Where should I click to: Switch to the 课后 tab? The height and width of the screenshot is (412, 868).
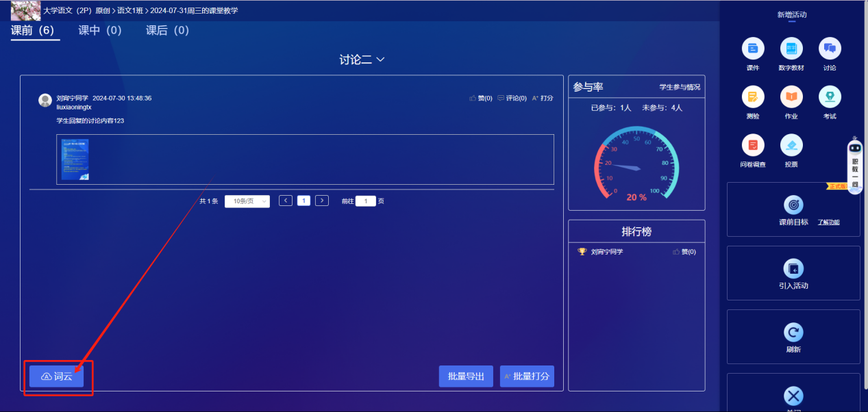[x=167, y=30]
